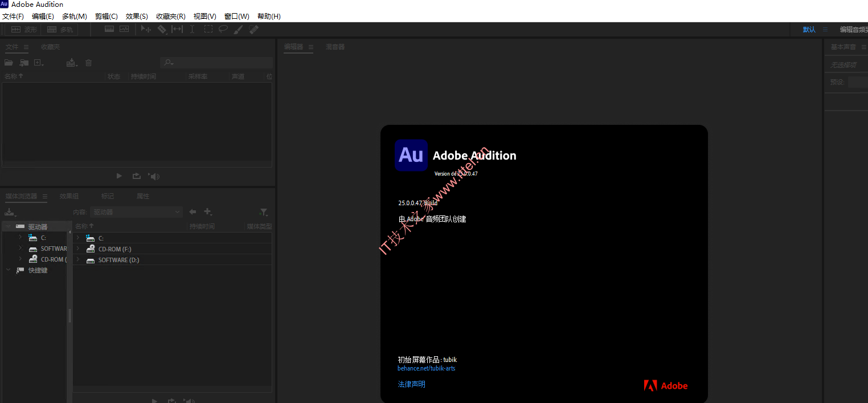
Task: Open the Insert into Multitrack dropdown
Action: tap(72, 63)
